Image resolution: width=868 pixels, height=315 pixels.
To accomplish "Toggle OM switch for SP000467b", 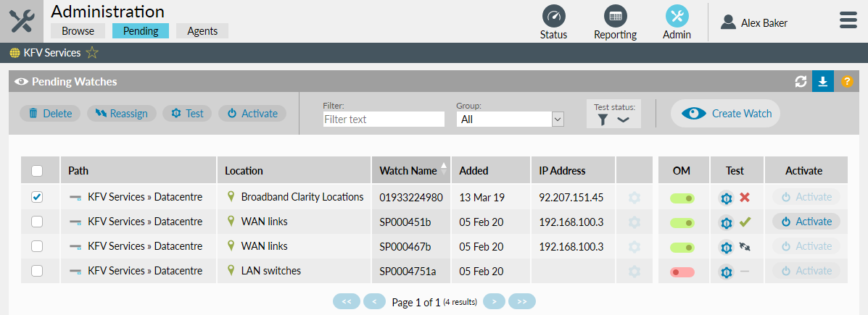I will coord(682,247).
